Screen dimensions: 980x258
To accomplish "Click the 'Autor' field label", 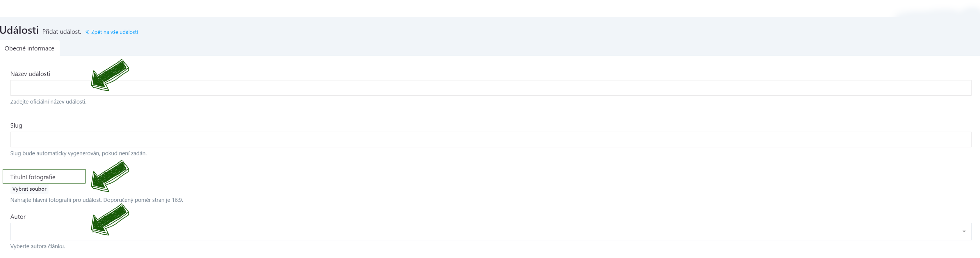I will [x=18, y=217].
